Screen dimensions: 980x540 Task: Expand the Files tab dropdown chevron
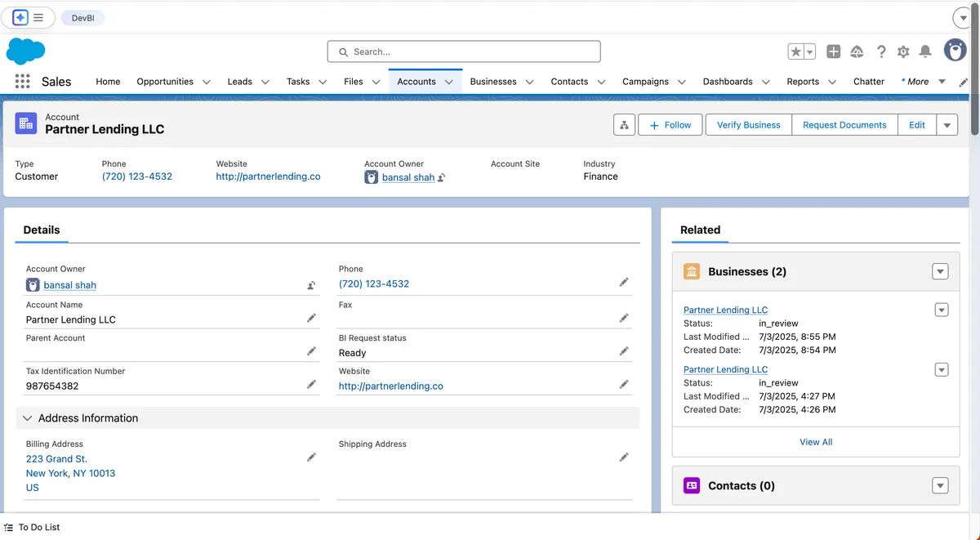(376, 82)
